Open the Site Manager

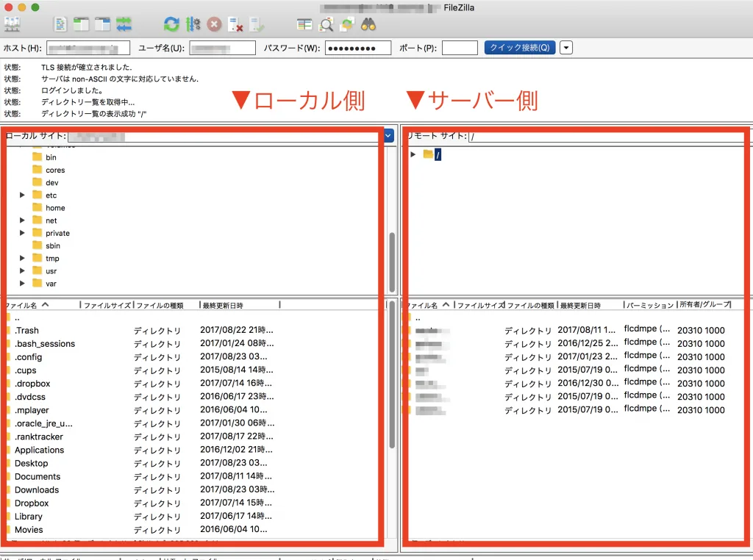pyautogui.click(x=12, y=24)
